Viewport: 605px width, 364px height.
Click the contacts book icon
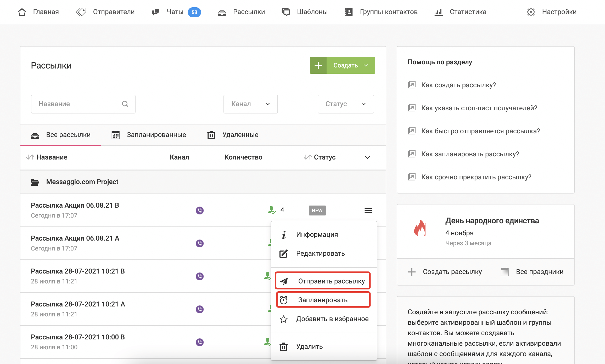click(349, 12)
